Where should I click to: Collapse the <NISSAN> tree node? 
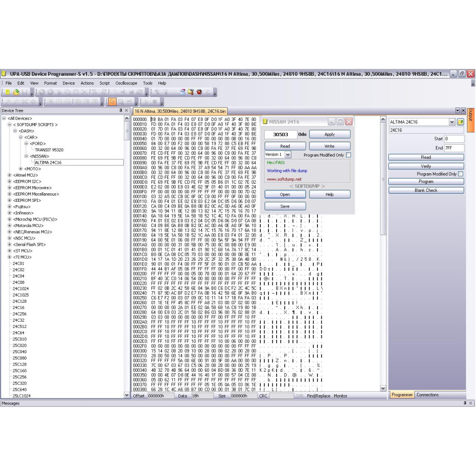coord(26,156)
